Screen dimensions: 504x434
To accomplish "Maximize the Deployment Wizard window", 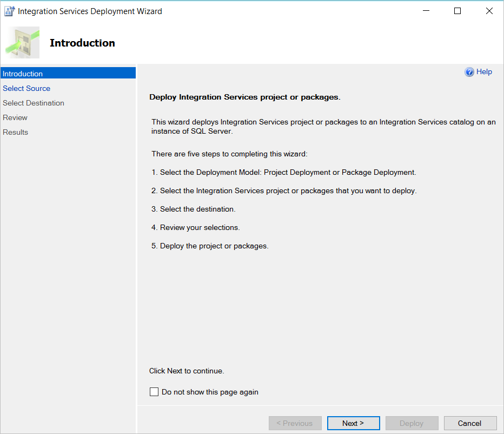I will coord(457,11).
